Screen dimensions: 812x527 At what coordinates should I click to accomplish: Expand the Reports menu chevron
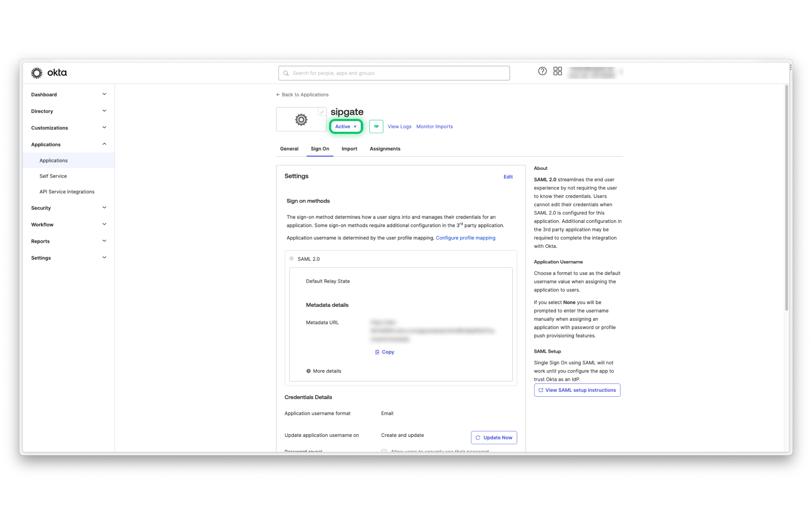point(104,241)
